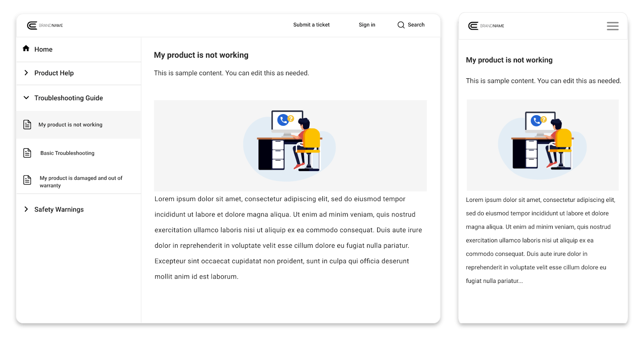Click document icon beside Basic Troubleshooting
This screenshot has width=644, height=339.
point(27,153)
